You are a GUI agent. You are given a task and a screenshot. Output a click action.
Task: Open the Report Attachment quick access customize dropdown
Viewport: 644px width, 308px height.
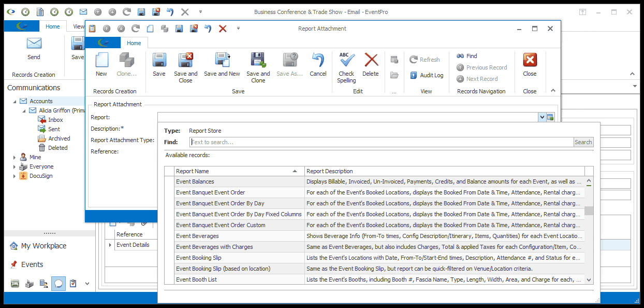pos(238,29)
